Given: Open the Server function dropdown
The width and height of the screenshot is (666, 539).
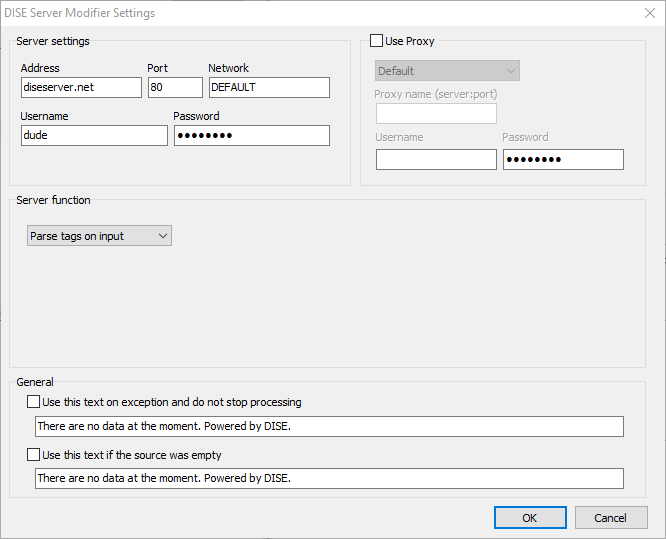Looking at the screenshot, I should coord(99,236).
